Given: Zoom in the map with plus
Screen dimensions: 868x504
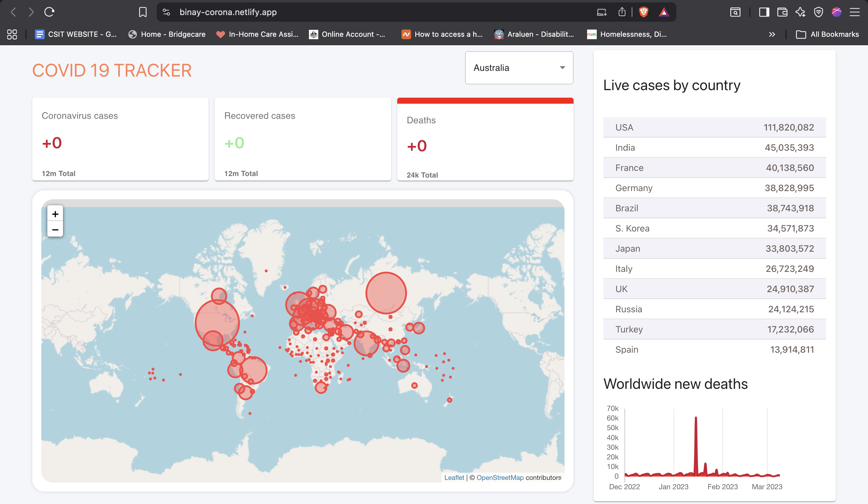Looking at the screenshot, I should pyautogui.click(x=55, y=214).
